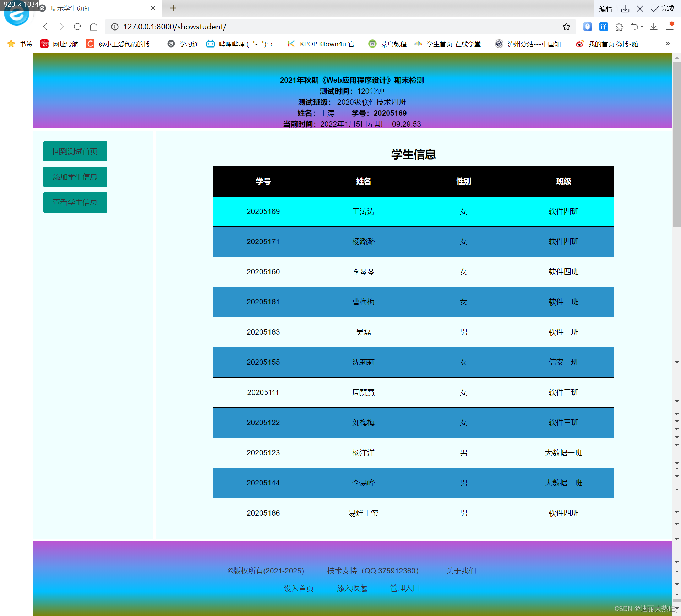Click the browser forward arrow
Image resolution: width=681 pixels, height=616 pixels.
pyautogui.click(x=61, y=27)
